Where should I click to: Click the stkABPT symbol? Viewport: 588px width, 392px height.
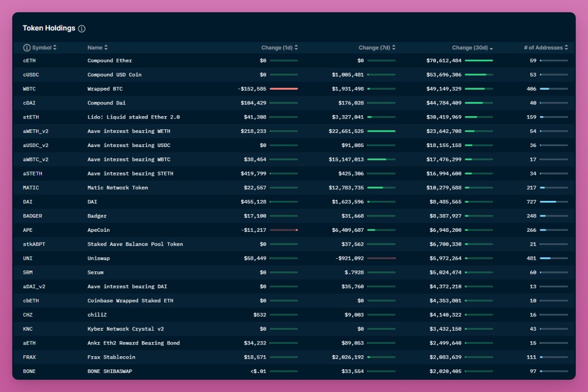point(34,244)
